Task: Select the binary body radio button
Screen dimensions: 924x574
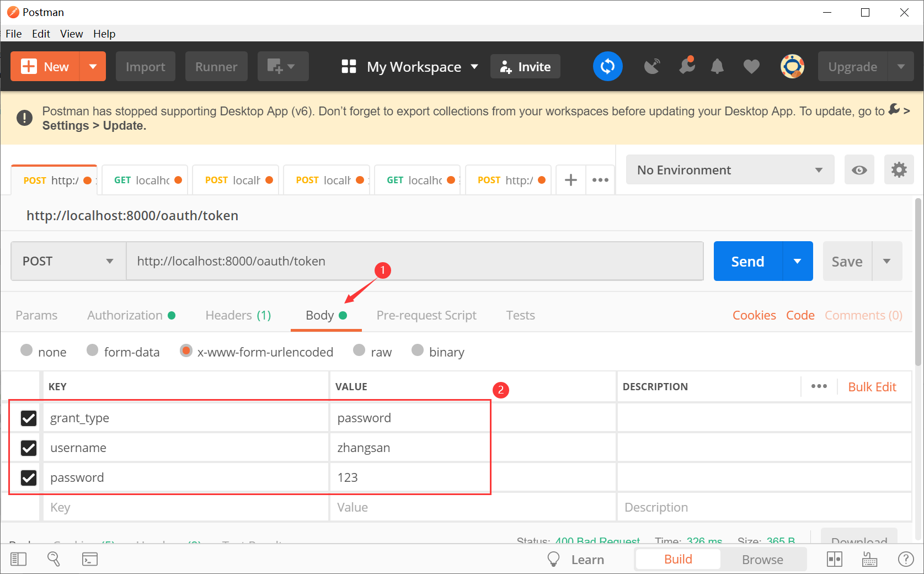Action: click(418, 350)
